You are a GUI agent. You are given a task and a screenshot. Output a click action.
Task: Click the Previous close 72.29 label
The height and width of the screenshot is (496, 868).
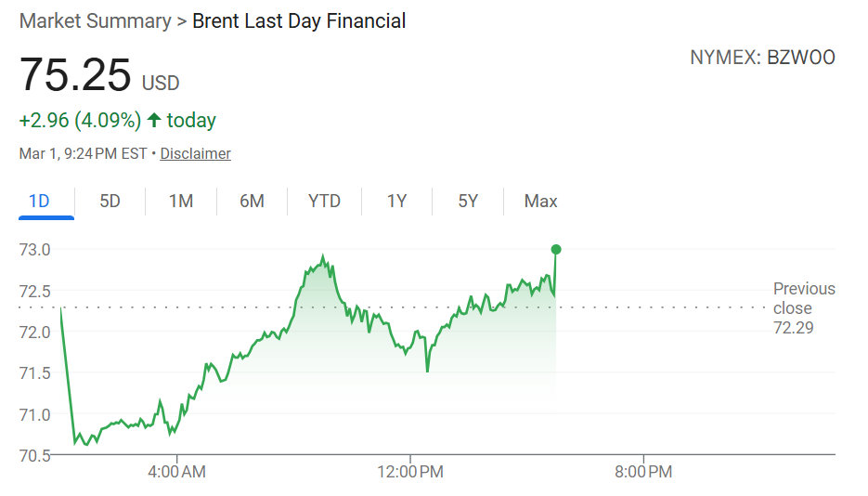pos(804,307)
